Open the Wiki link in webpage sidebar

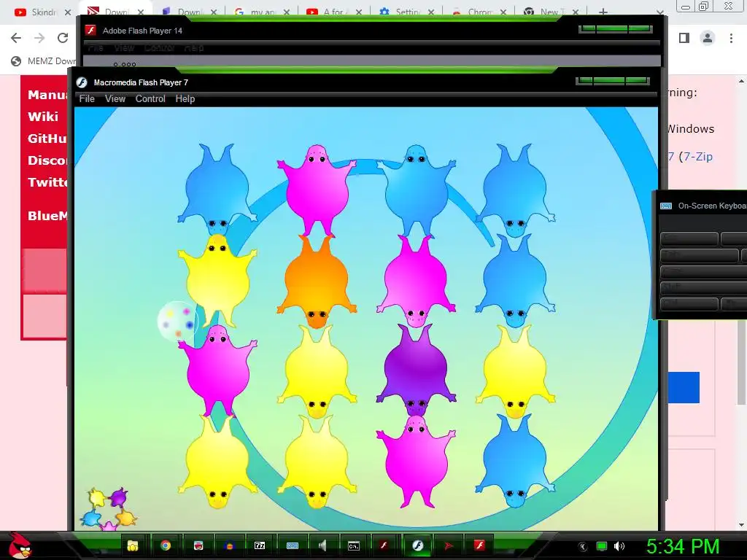pyautogui.click(x=43, y=117)
